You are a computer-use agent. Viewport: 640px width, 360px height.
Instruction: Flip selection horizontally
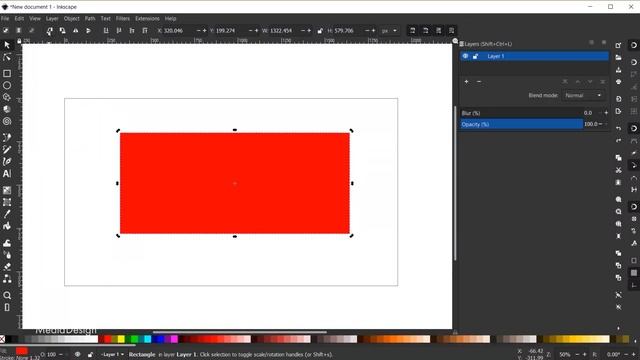76,31
